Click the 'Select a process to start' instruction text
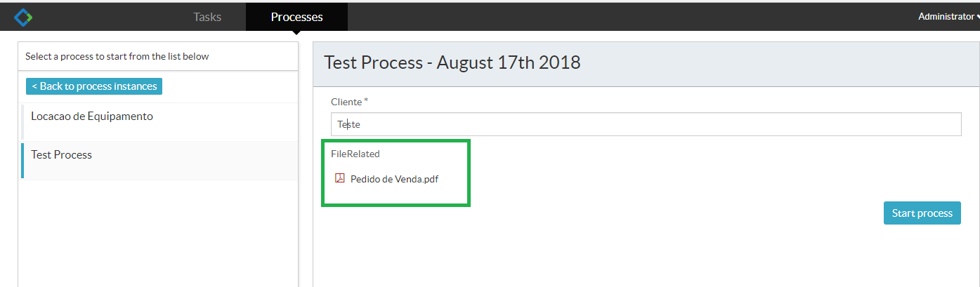 (x=117, y=56)
